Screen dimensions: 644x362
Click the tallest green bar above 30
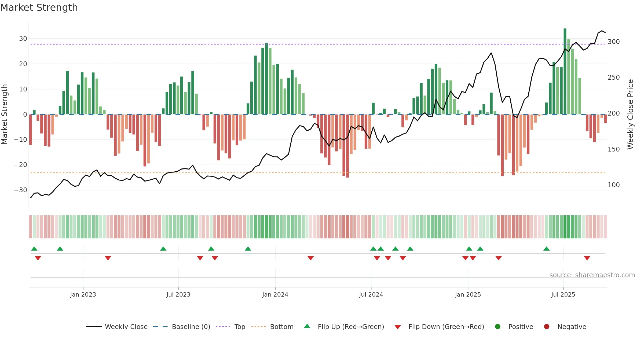(x=565, y=71)
